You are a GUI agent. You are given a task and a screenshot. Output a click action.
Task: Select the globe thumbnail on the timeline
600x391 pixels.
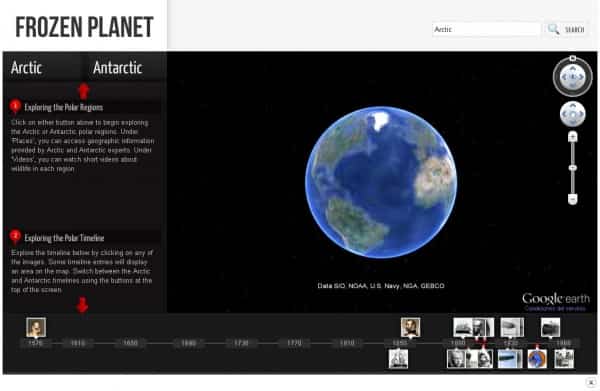pyautogui.click(x=537, y=359)
